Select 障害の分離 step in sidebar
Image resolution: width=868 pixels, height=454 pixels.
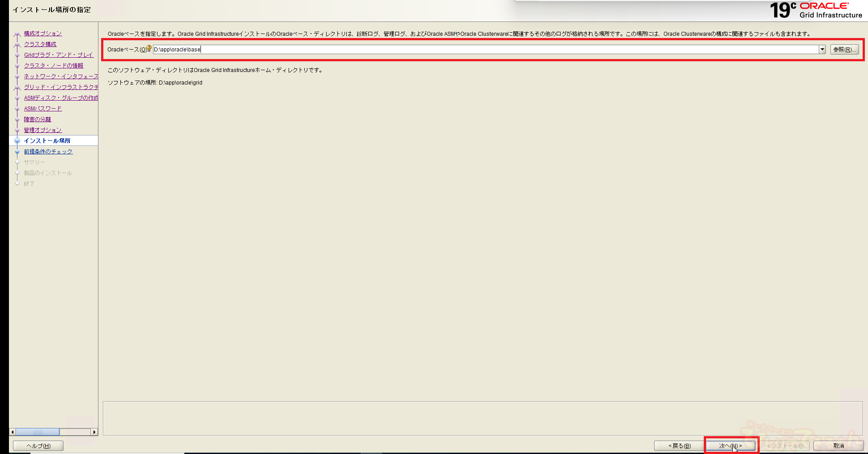pos(38,119)
